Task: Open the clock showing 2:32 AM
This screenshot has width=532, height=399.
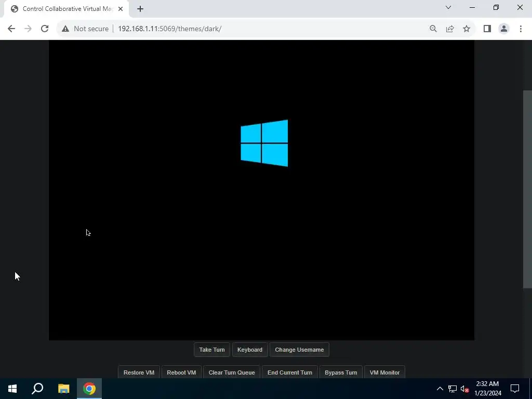Action: [x=487, y=389]
